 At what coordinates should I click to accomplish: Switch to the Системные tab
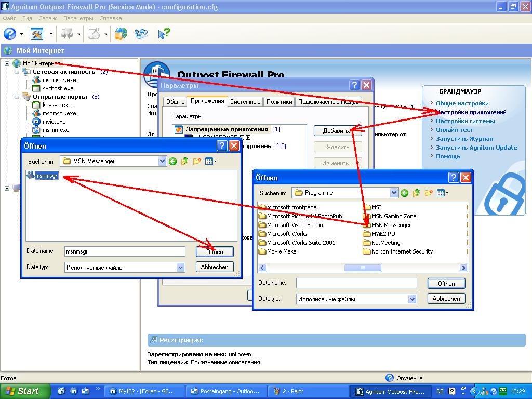pos(245,102)
